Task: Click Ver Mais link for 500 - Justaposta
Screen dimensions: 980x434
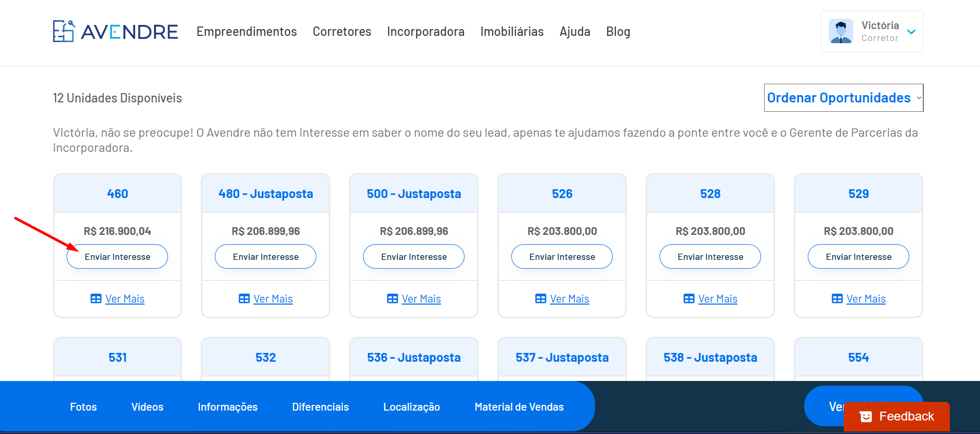Action: point(421,299)
